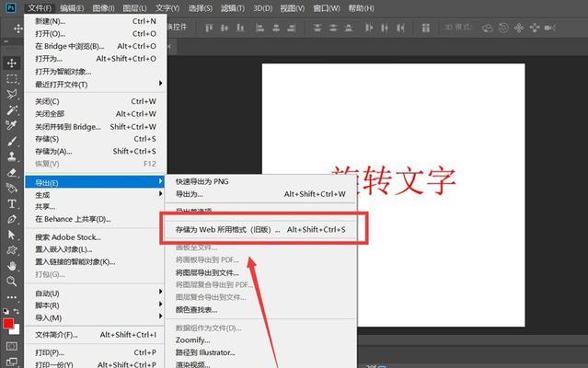588x368 pixels.
Task: Open the three-dot edit toolbar button
Action: [12, 297]
